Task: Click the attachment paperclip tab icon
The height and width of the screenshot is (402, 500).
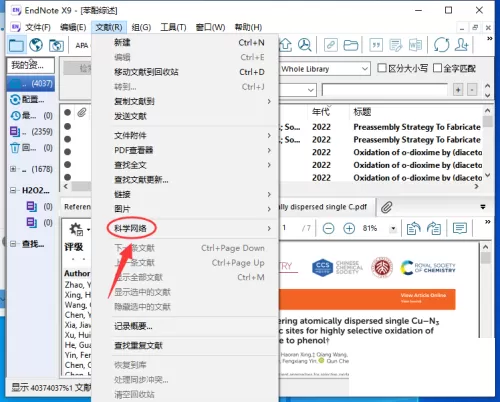Action: click(x=386, y=207)
